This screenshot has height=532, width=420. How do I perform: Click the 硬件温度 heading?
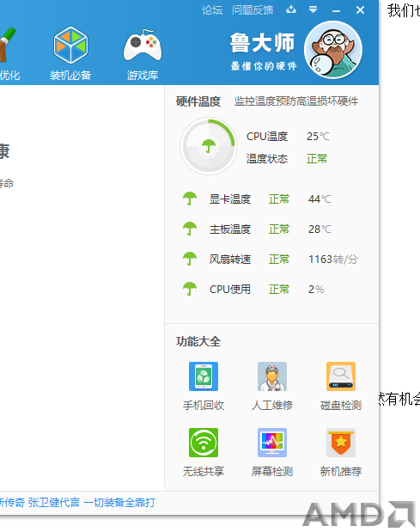click(x=198, y=101)
